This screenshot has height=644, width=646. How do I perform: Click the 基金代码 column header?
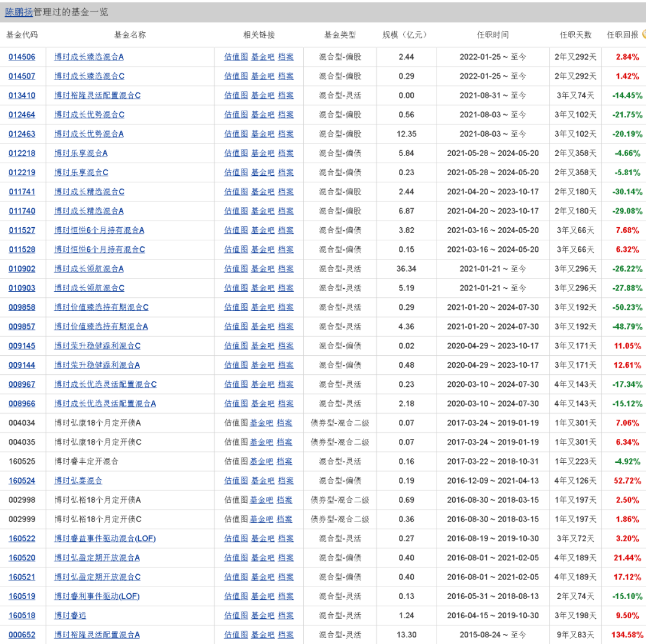coord(22,35)
